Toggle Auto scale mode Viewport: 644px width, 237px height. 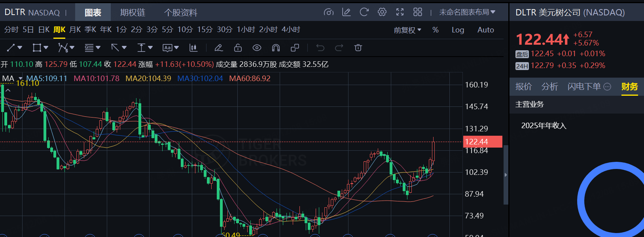pyautogui.click(x=486, y=30)
